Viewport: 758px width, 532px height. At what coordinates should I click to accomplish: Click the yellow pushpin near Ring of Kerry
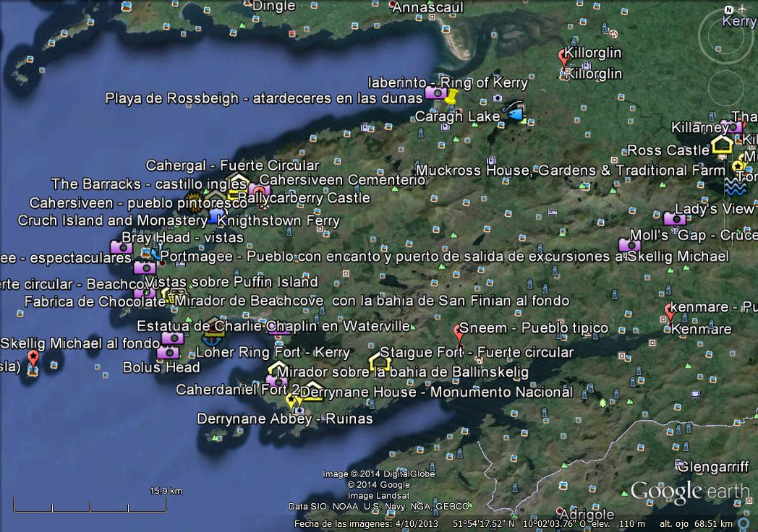(451, 95)
